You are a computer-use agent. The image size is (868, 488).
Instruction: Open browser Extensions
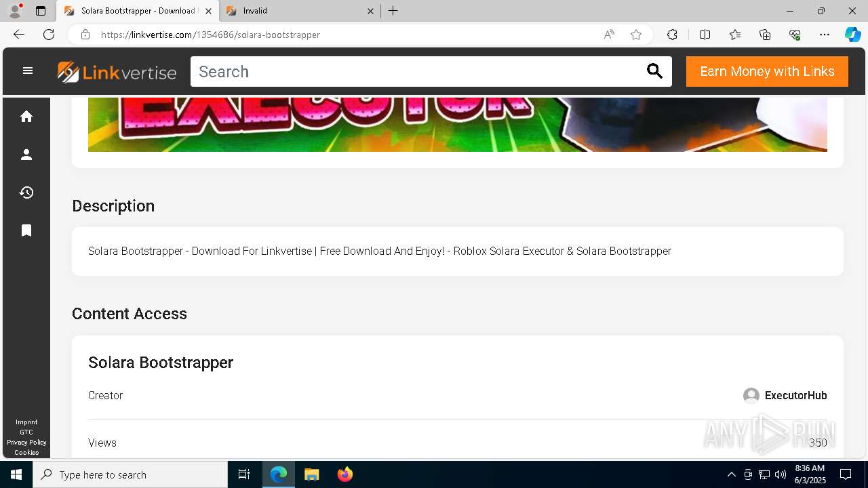coord(672,35)
